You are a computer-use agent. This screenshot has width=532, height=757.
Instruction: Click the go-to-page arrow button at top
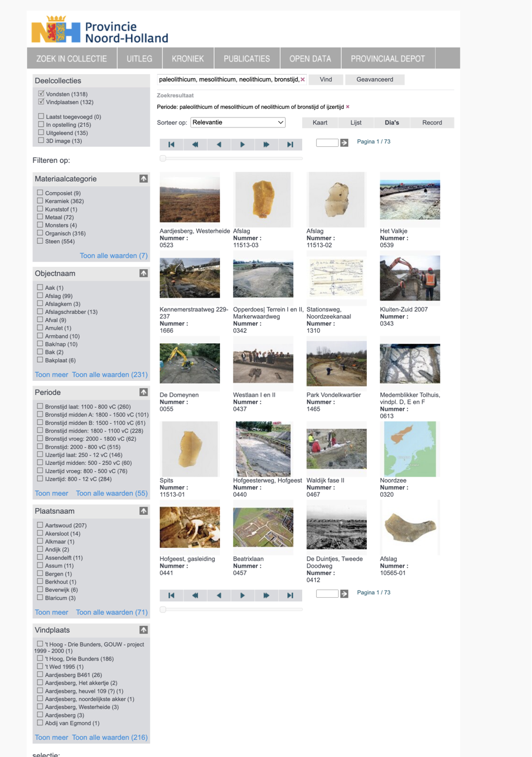[x=344, y=143]
